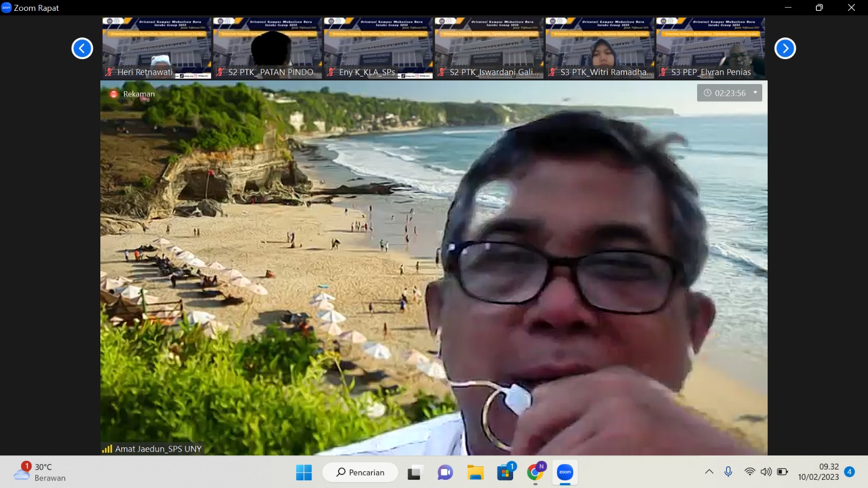868x488 pixels.
Task: Click the Zoom logo in title bar
Action: [x=7, y=8]
